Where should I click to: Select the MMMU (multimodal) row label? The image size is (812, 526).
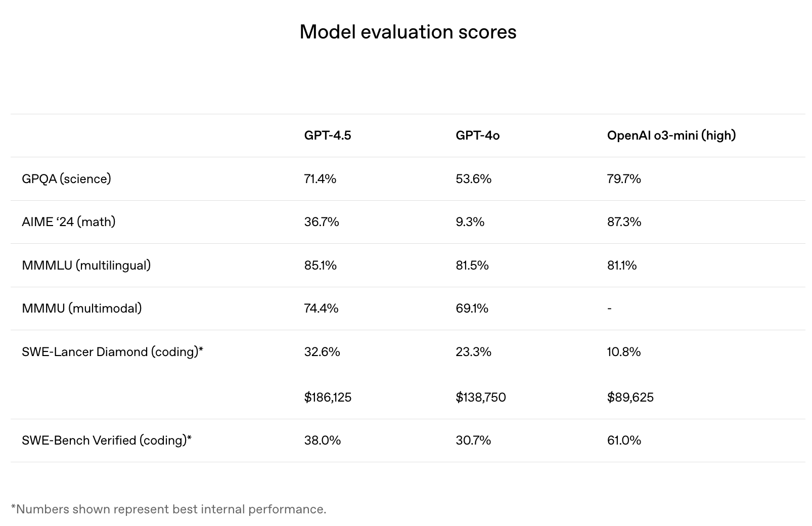[81, 309]
